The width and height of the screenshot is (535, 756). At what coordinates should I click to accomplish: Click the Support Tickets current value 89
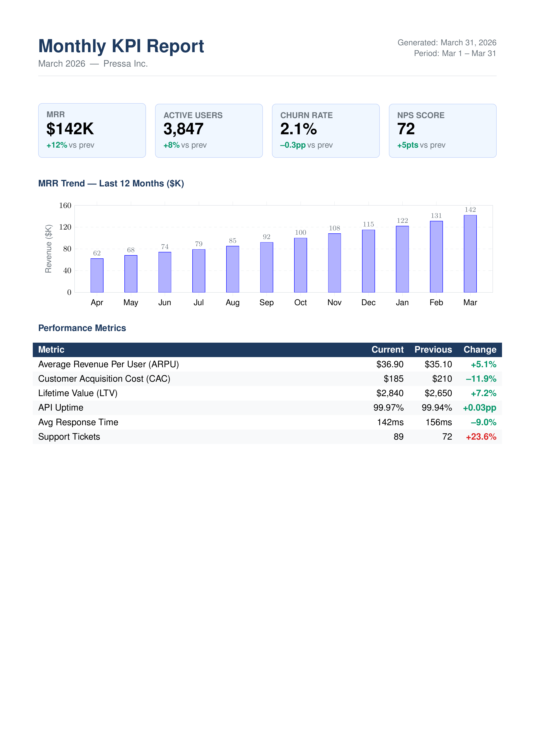click(398, 437)
